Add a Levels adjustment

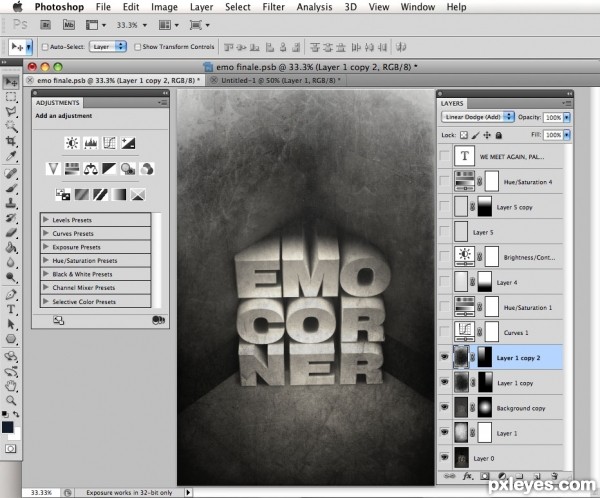91,143
